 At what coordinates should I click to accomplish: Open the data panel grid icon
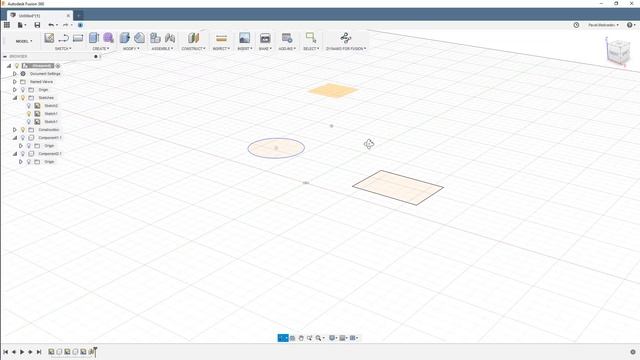click(x=7, y=25)
